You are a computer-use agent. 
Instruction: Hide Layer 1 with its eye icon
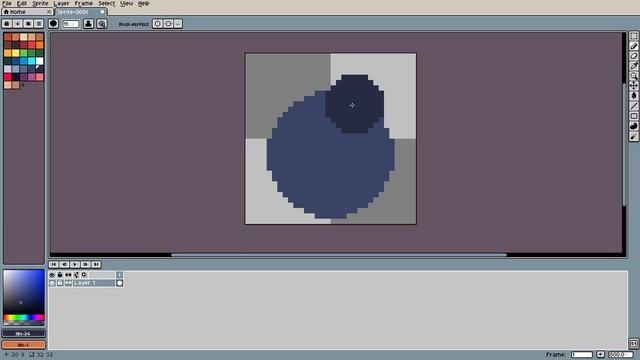[52, 283]
